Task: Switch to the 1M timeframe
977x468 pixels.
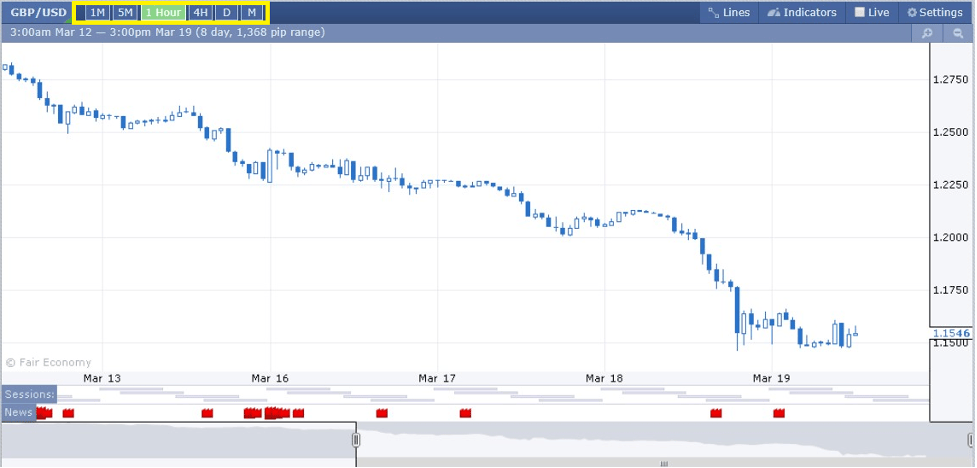Action: pyautogui.click(x=97, y=12)
